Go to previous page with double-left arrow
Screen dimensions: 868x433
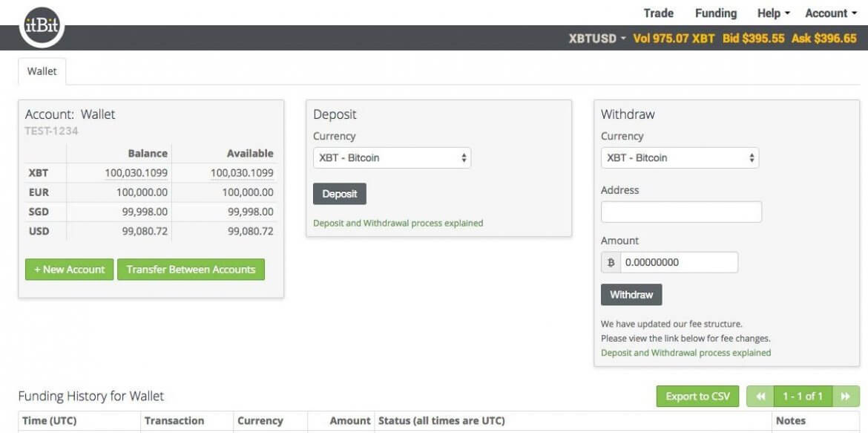click(760, 396)
